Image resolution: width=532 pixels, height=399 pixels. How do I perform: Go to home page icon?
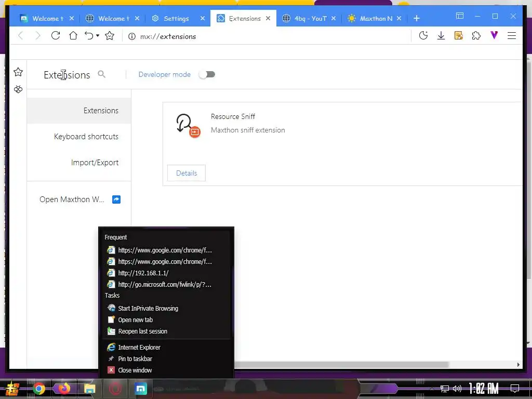[x=73, y=36]
